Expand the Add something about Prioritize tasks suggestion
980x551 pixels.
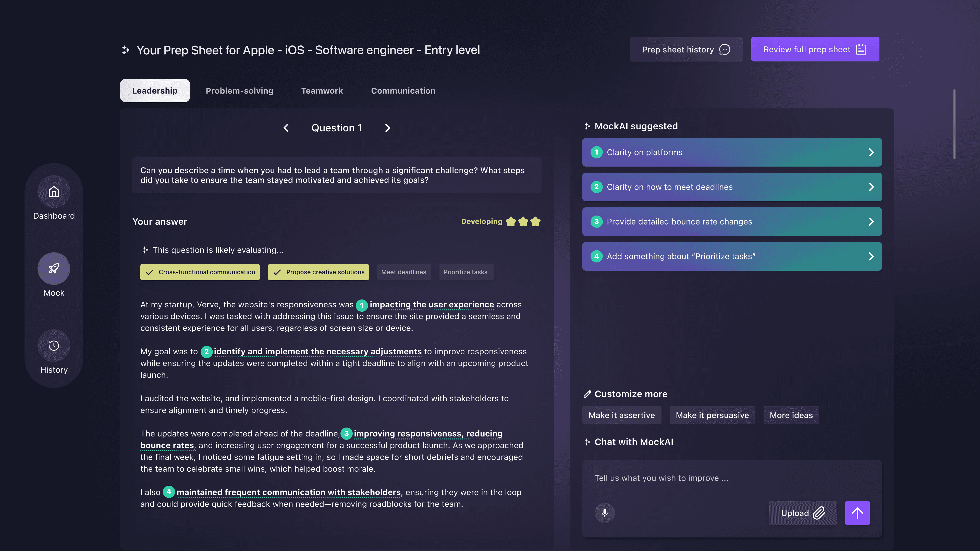tap(732, 256)
